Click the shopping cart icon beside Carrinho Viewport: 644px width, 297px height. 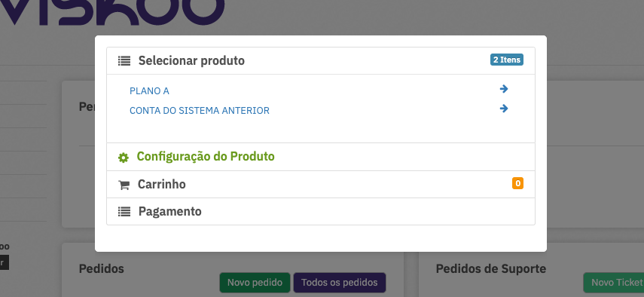(x=124, y=185)
